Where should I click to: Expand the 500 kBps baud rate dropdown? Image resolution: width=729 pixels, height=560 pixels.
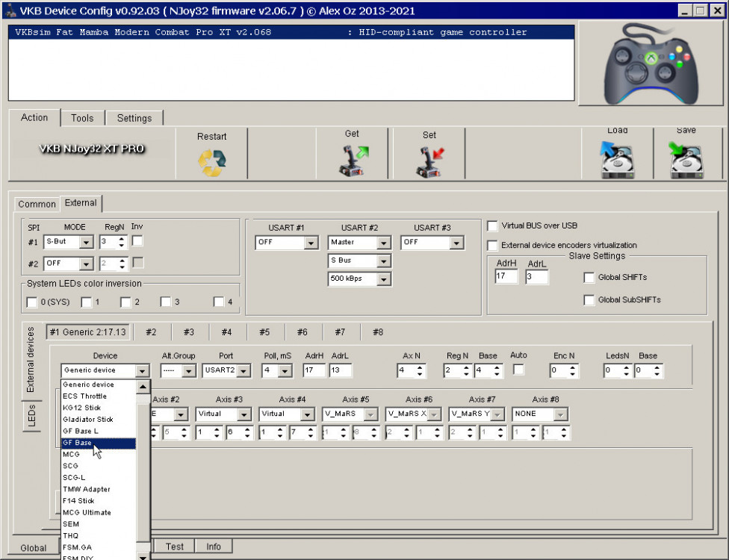(383, 279)
